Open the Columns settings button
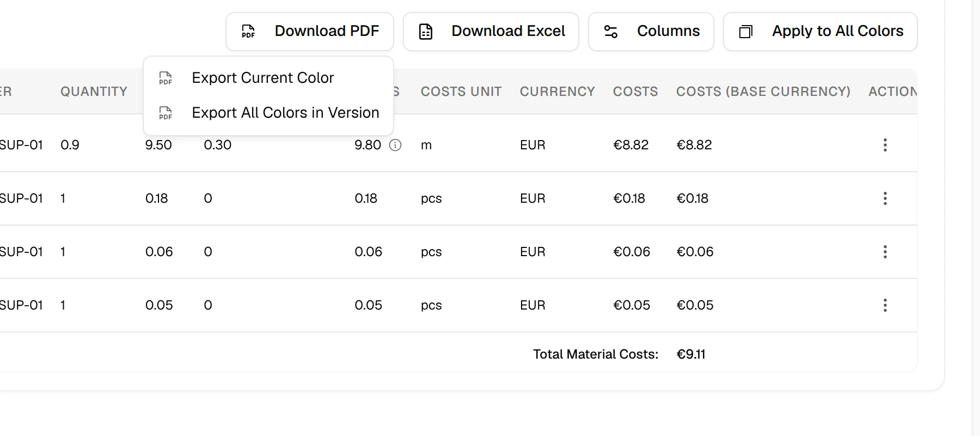This screenshot has width=980, height=436. pyautogui.click(x=651, y=32)
